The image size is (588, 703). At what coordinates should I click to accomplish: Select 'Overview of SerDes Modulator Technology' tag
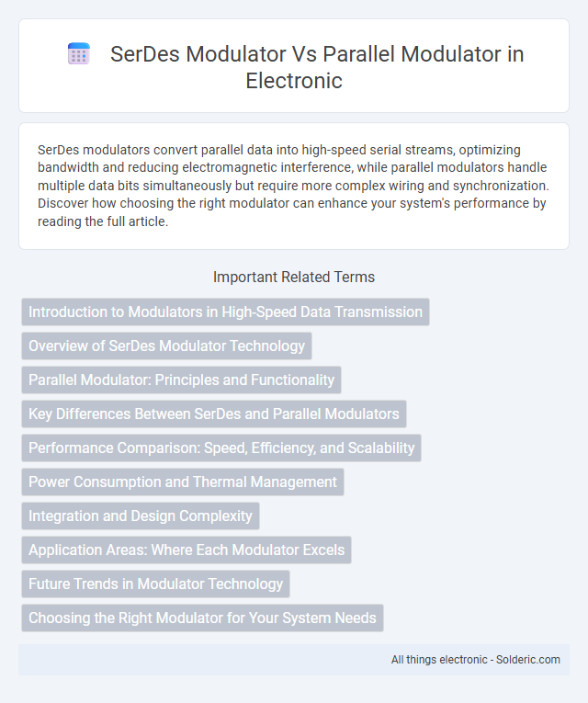(x=166, y=346)
